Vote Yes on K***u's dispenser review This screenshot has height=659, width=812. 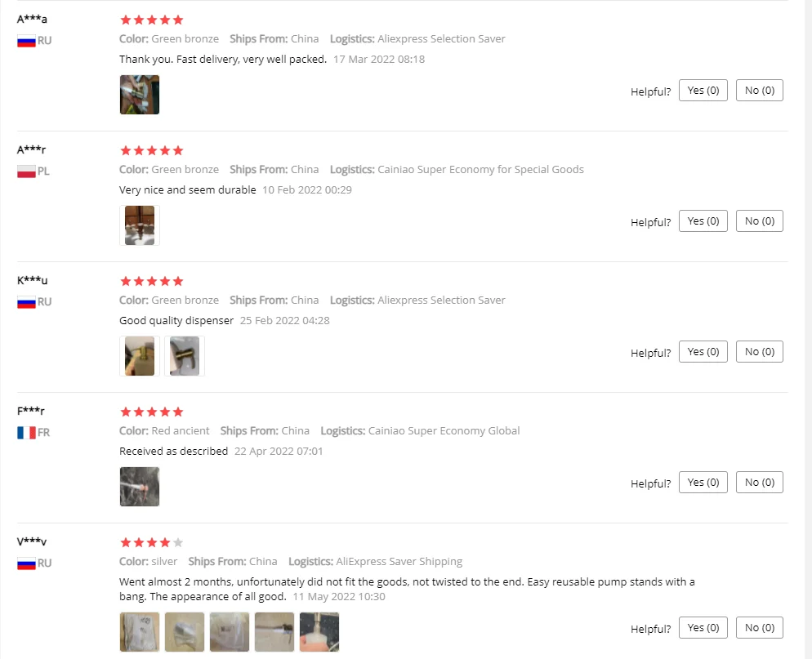tap(703, 352)
